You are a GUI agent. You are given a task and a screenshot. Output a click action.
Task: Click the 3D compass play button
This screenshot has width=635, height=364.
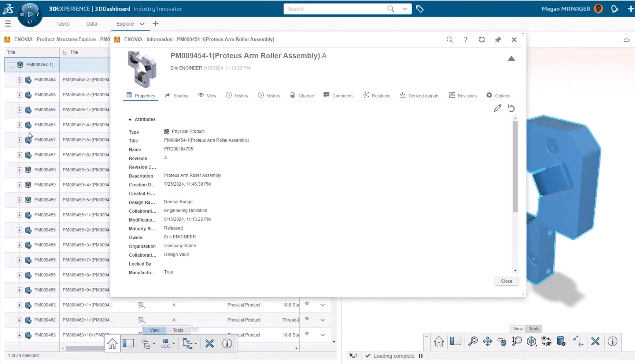click(x=30, y=14)
